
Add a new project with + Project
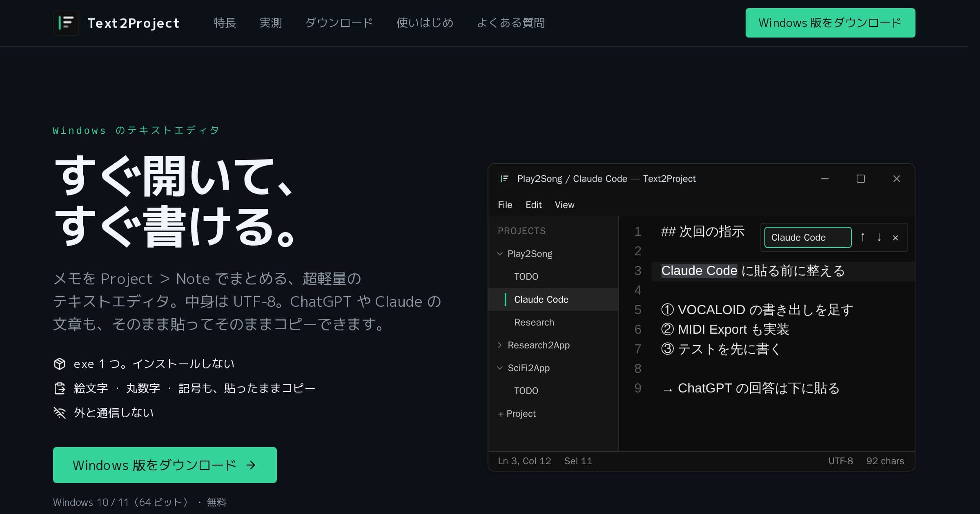(x=517, y=414)
